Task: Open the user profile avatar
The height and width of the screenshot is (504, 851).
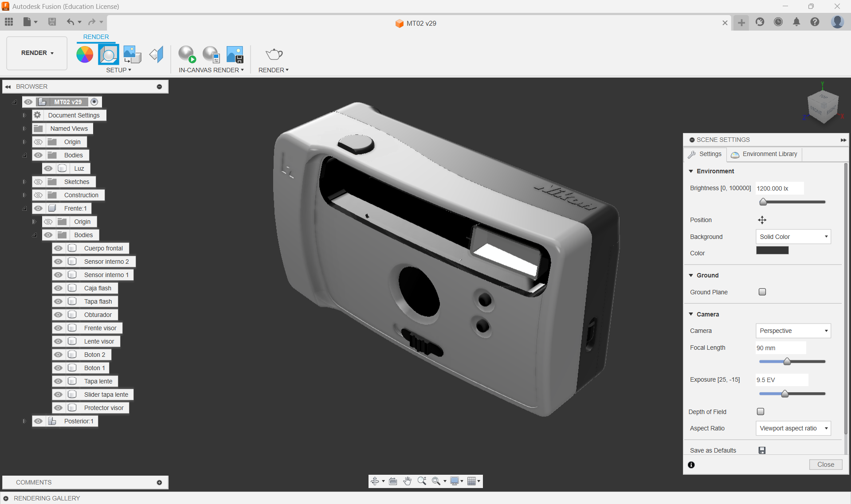Action: [837, 22]
